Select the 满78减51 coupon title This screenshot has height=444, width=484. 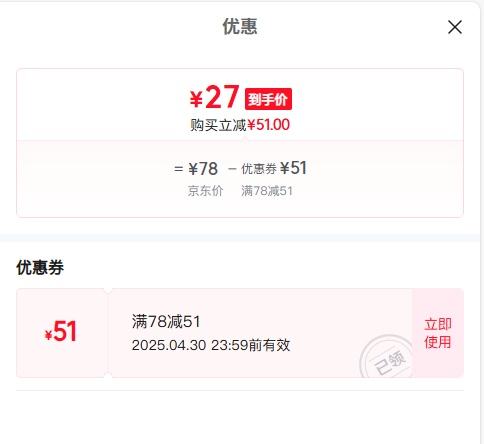[166, 322]
